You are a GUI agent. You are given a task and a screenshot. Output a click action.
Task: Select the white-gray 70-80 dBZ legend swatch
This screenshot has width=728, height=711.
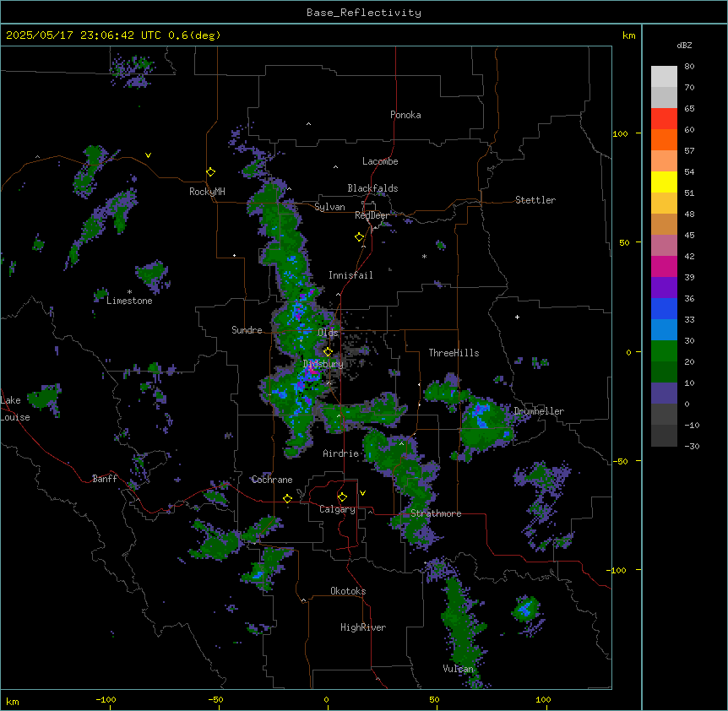coord(664,77)
